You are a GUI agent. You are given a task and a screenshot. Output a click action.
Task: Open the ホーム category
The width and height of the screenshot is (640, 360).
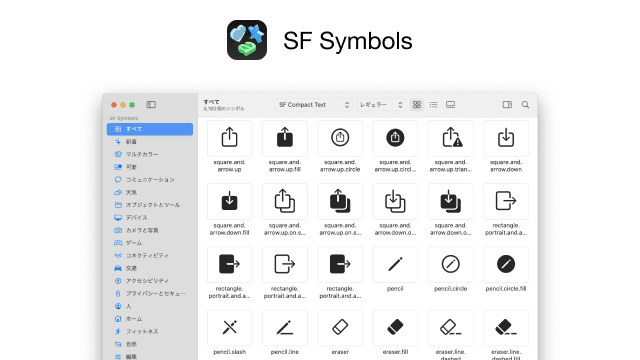point(150,319)
